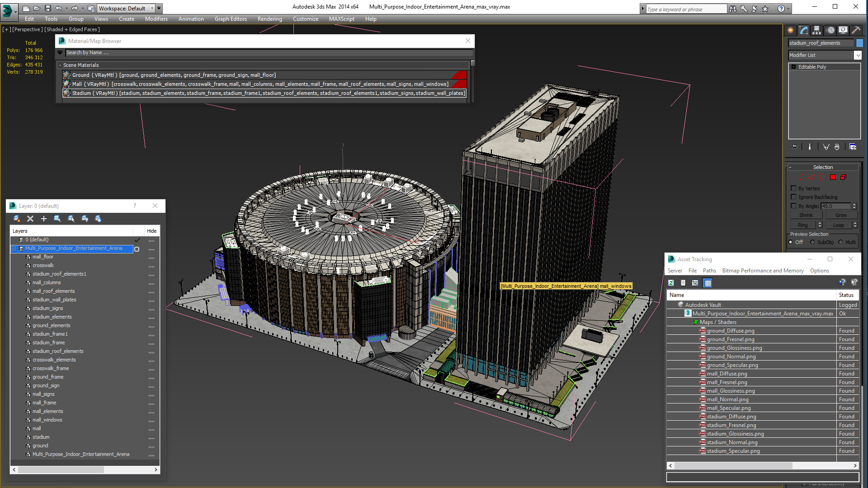Enable the By Vertex checkbox

(793, 188)
